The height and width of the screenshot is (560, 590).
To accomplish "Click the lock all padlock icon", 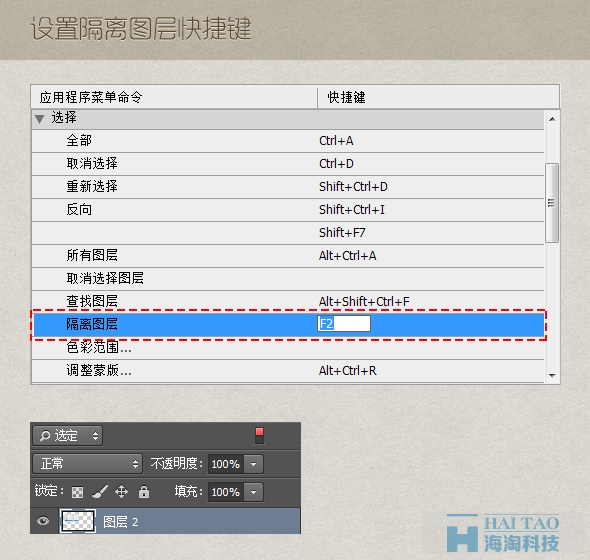I will (x=144, y=492).
